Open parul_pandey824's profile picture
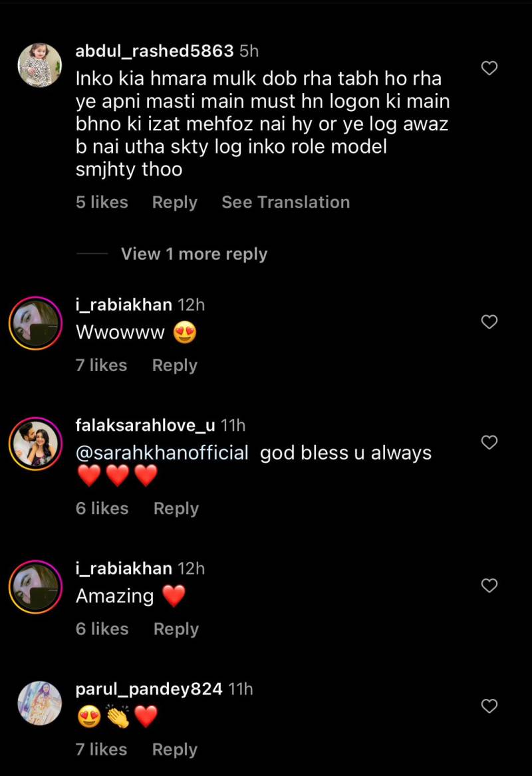This screenshot has width=532, height=776. coord(40,704)
